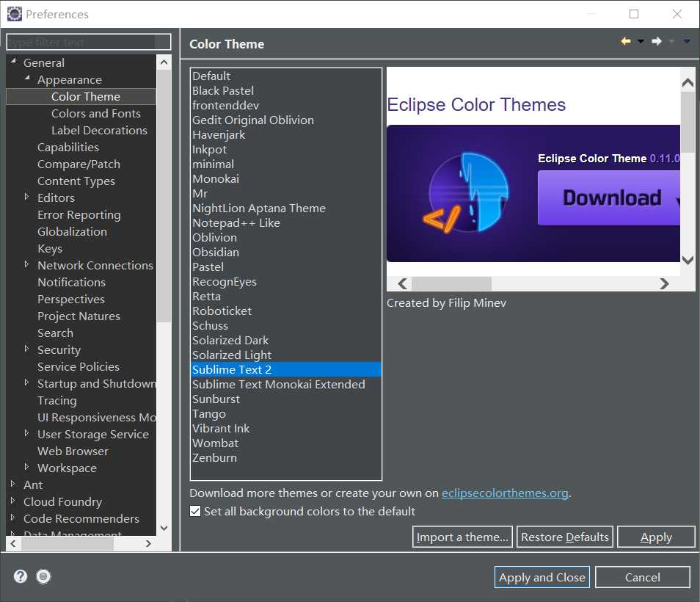700x602 pixels.
Task: Click preview horizontal scrollbar left arrow
Action: tap(403, 283)
